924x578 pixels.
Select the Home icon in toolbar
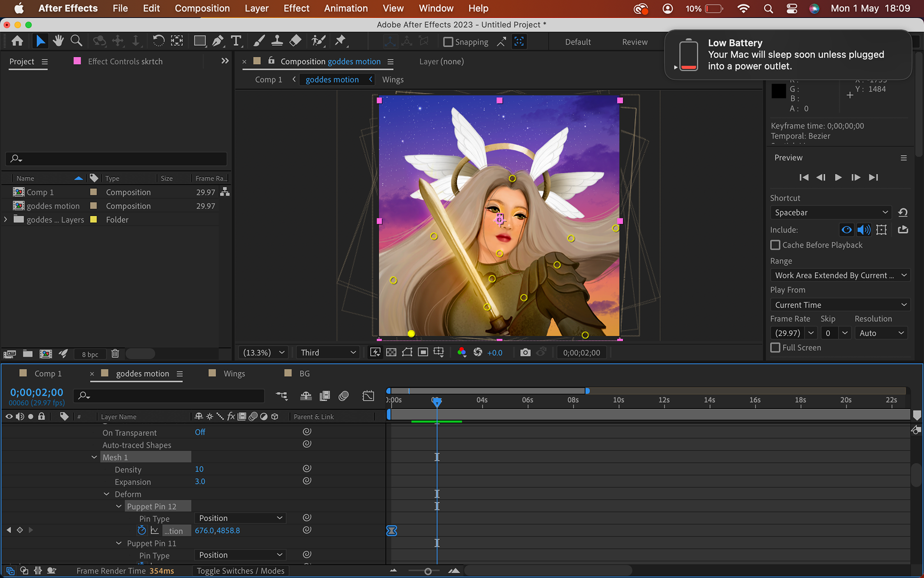click(x=17, y=41)
